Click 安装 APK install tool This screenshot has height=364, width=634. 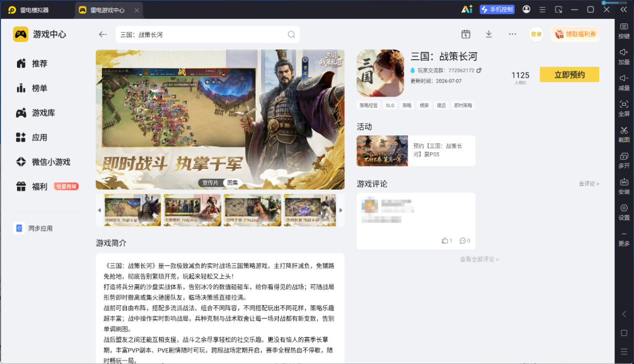point(624,186)
